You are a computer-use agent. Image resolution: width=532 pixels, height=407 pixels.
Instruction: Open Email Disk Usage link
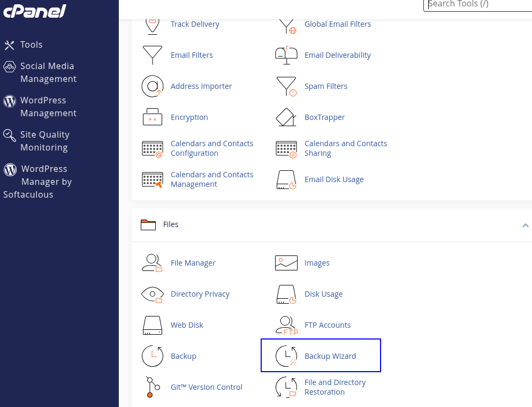334,179
